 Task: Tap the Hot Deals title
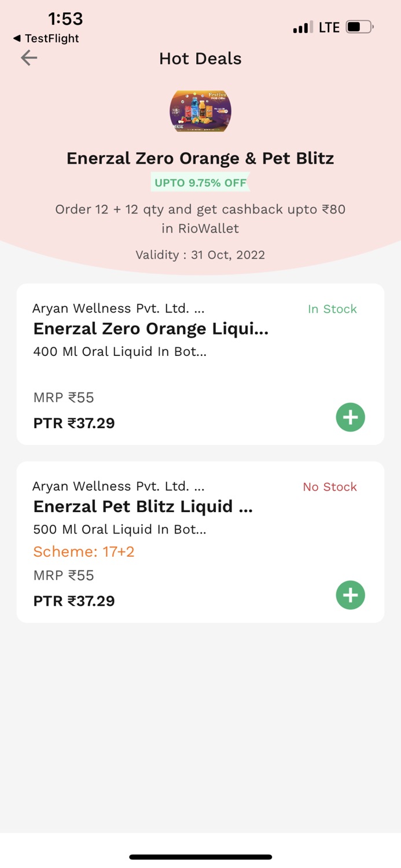[x=200, y=58]
